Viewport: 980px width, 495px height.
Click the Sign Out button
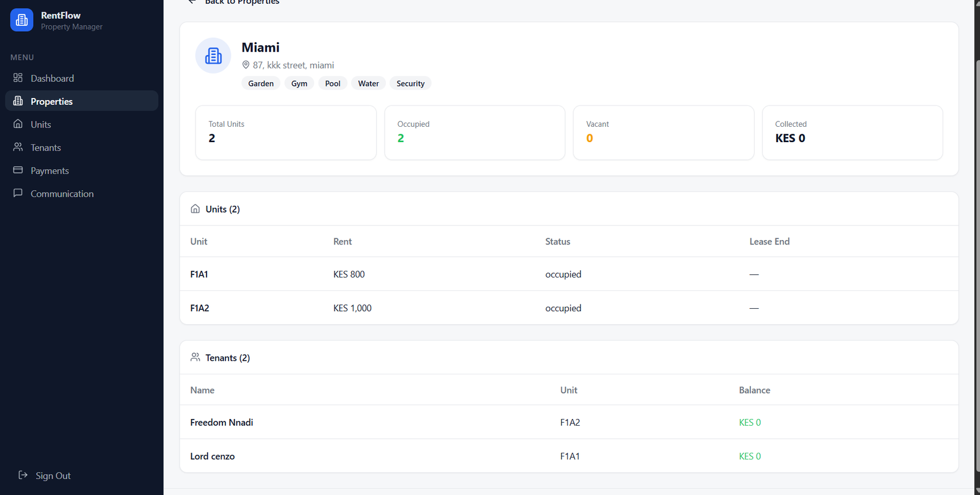(x=45, y=475)
